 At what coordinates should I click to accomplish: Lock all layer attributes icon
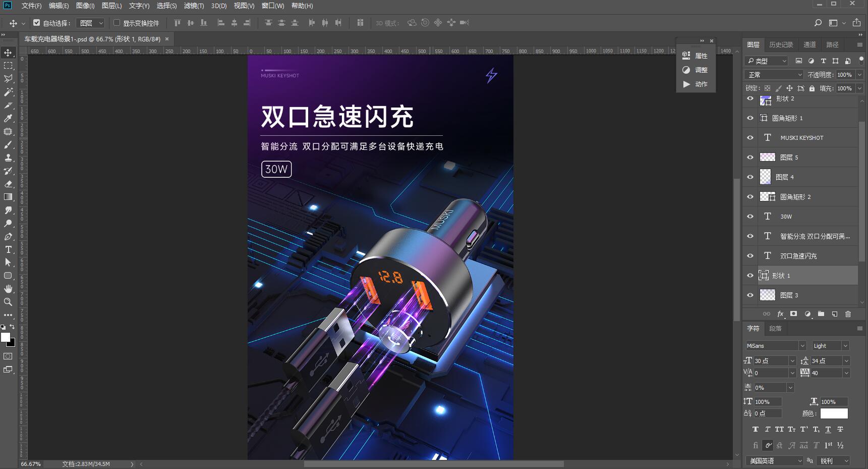[812, 88]
